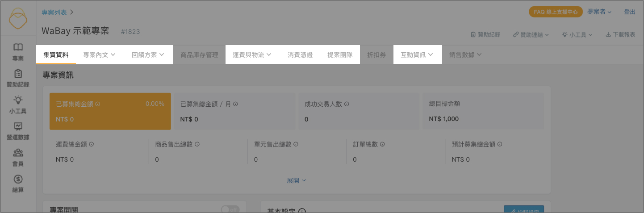
Task: Go to 專案列表 breadcrumb link
Action: (54, 13)
